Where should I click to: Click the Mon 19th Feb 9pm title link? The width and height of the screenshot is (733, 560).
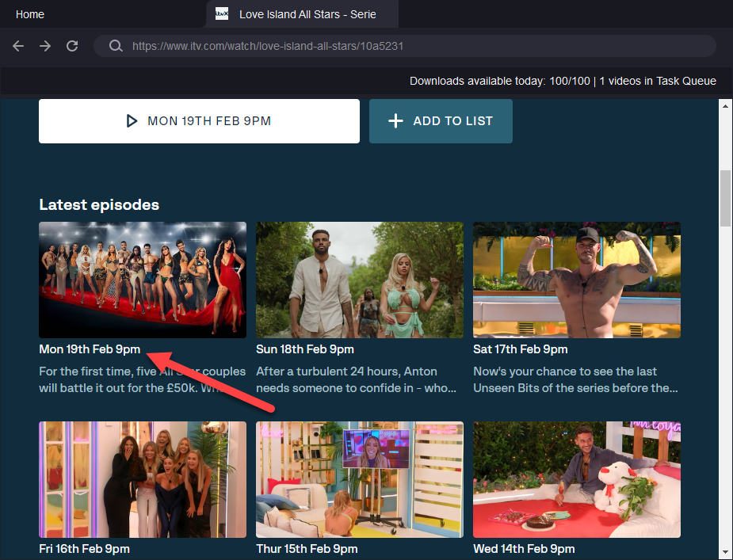90,349
